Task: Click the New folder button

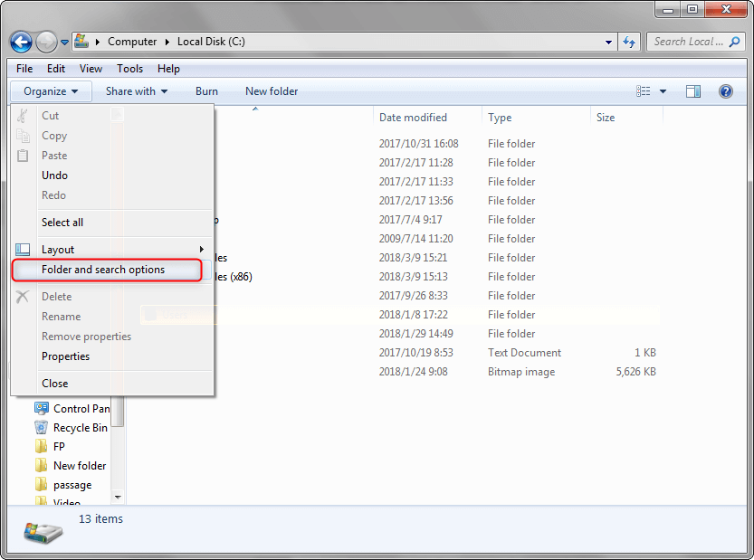Action: pyautogui.click(x=272, y=91)
